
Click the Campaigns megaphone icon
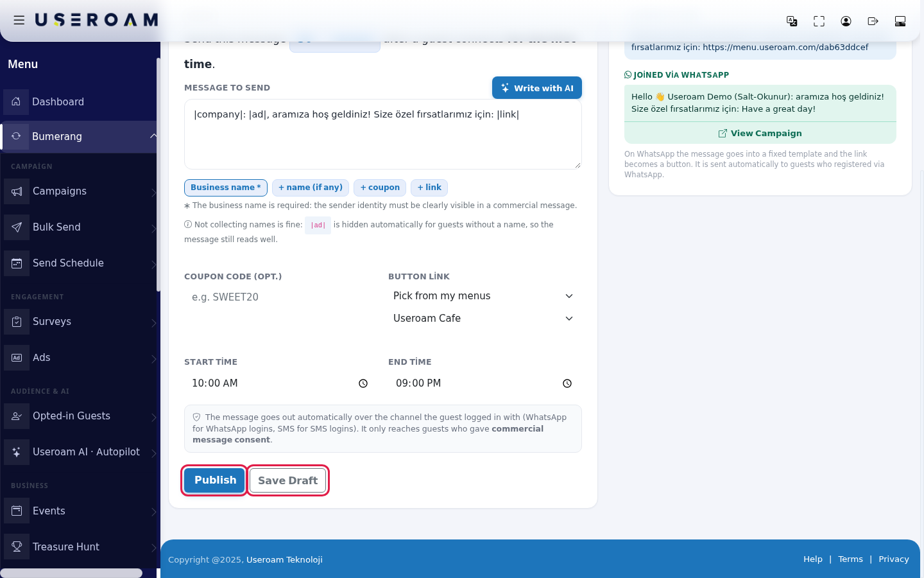point(17,191)
